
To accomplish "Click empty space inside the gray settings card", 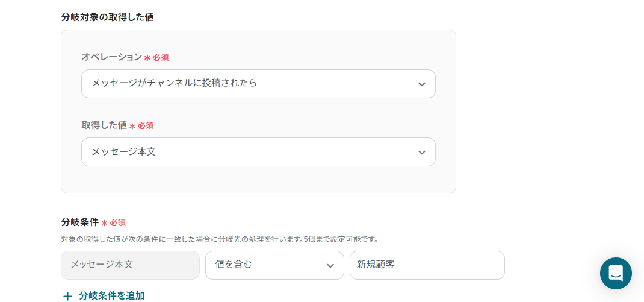I will 258,180.
